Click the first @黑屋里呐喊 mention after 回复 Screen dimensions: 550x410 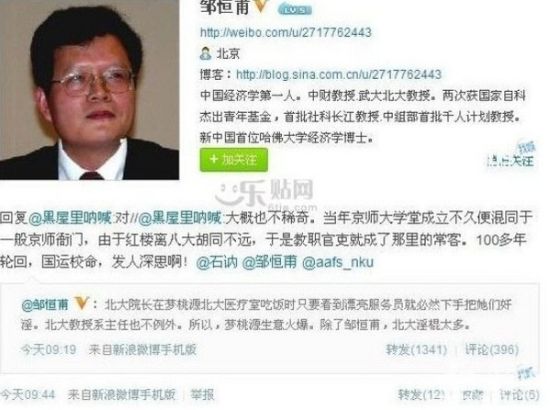tap(69, 218)
